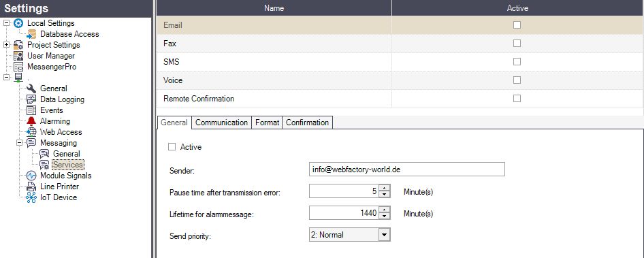Collapse the Local Settings tree node
This screenshot has width=644, height=258.
click(x=7, y=23)
